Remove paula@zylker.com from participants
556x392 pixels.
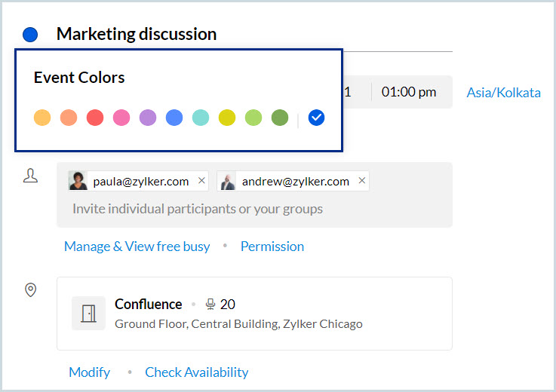201,181
